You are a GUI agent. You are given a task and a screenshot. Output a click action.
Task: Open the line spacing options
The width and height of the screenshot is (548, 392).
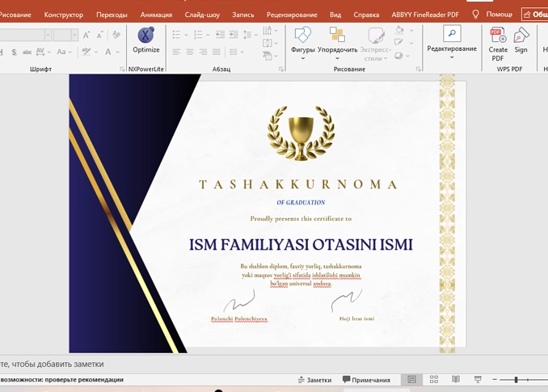click(x=250, y=35)
